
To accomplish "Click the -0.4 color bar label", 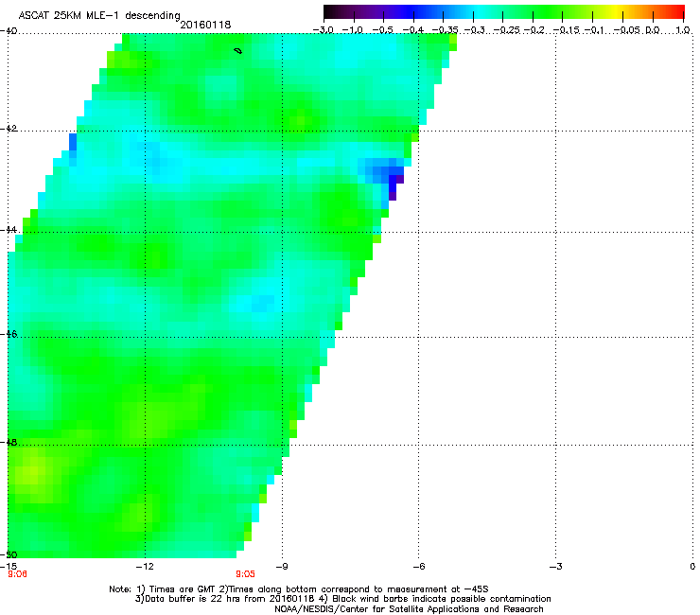I will 413,30.
